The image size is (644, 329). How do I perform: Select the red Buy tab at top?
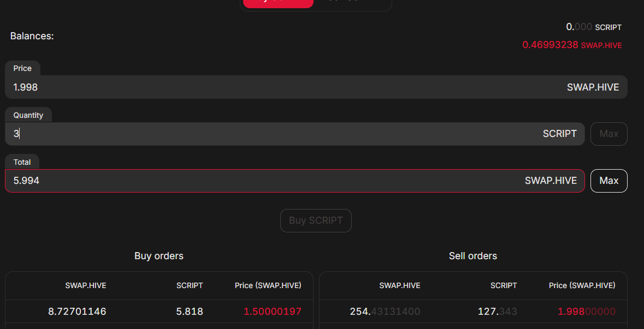coord(278,3)
